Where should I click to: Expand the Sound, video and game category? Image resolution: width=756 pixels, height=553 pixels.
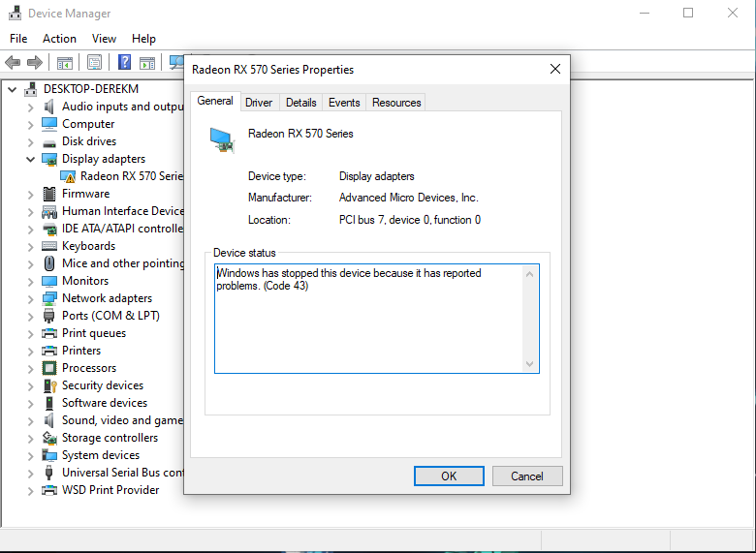30,420
